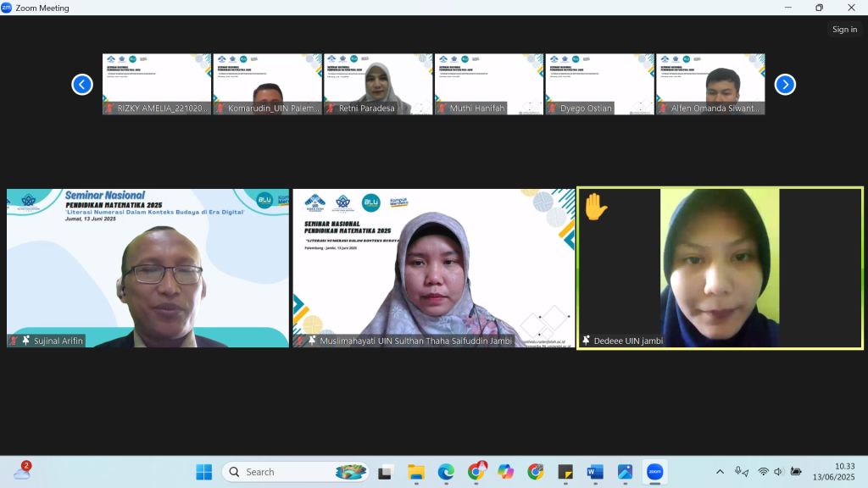The image size is (868, 488).
Task: Expand the hidden system tray icons
Action: point(720,472)
